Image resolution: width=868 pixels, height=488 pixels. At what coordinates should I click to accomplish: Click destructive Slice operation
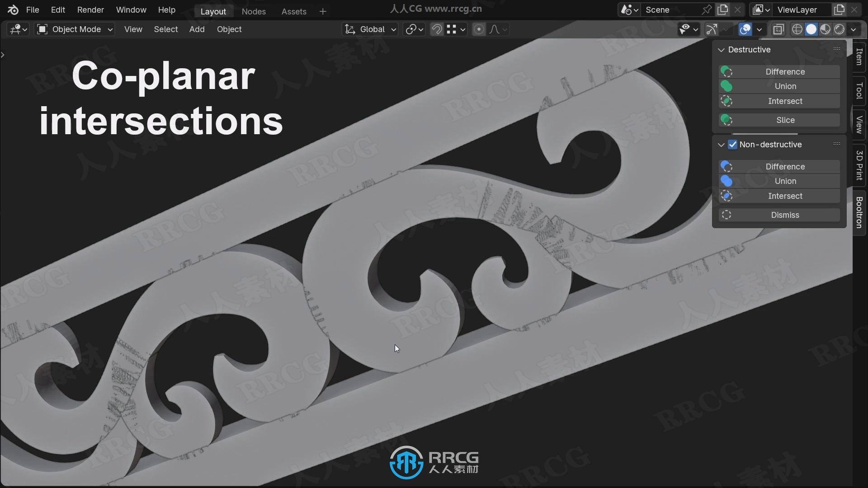(785, 120)
